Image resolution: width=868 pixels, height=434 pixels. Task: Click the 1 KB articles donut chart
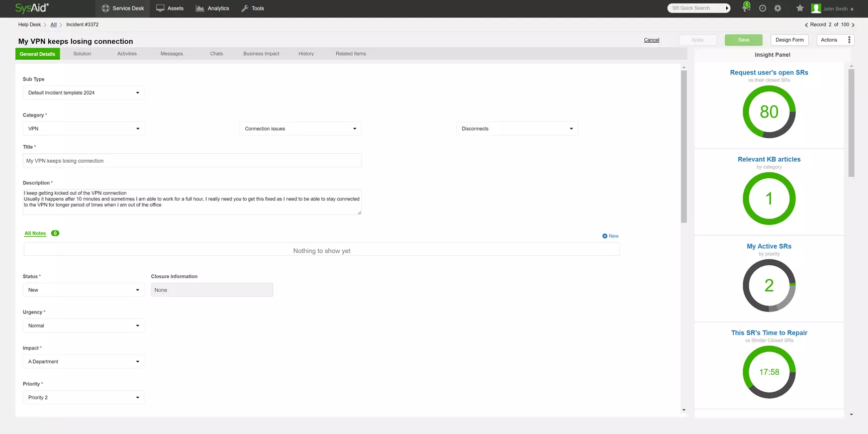tap(769, 198)
